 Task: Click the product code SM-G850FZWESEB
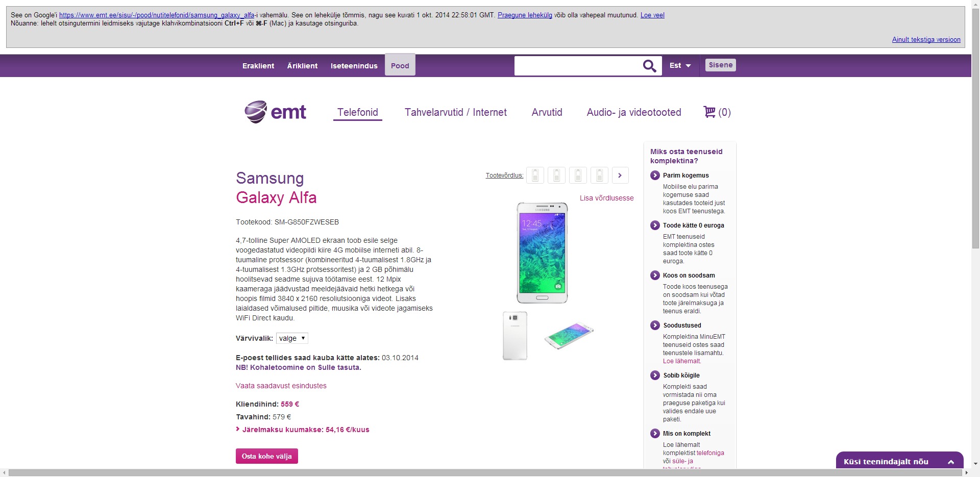[x=307, y=222]
